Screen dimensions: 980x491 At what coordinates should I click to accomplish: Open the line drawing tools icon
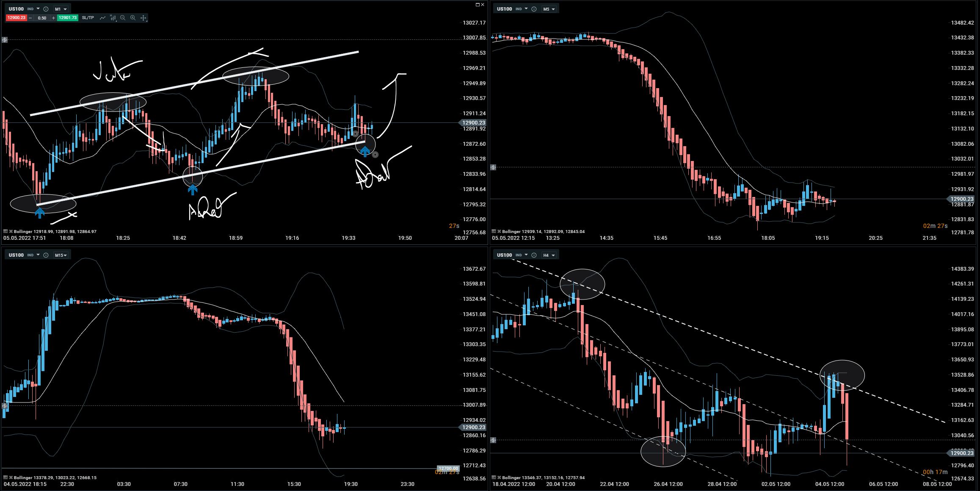coord(102,18)
